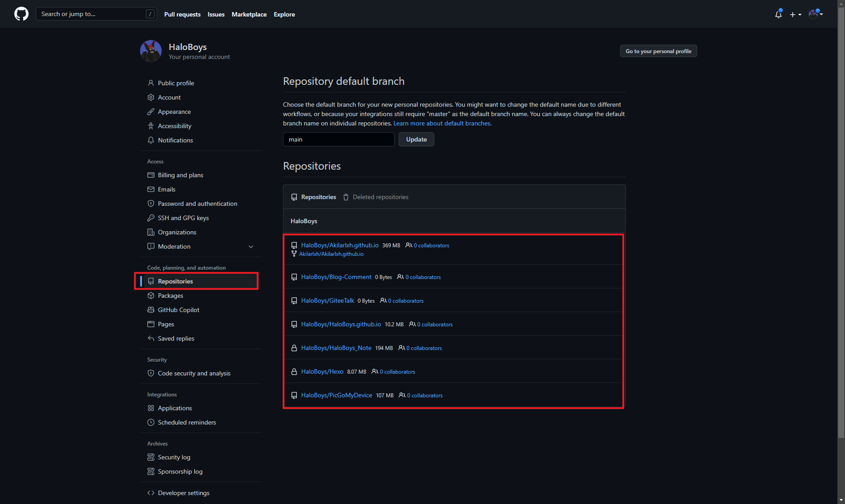Click the Password and authentication shield icon
The height and width of the screenshot is (504, 845).
point(151,204)
